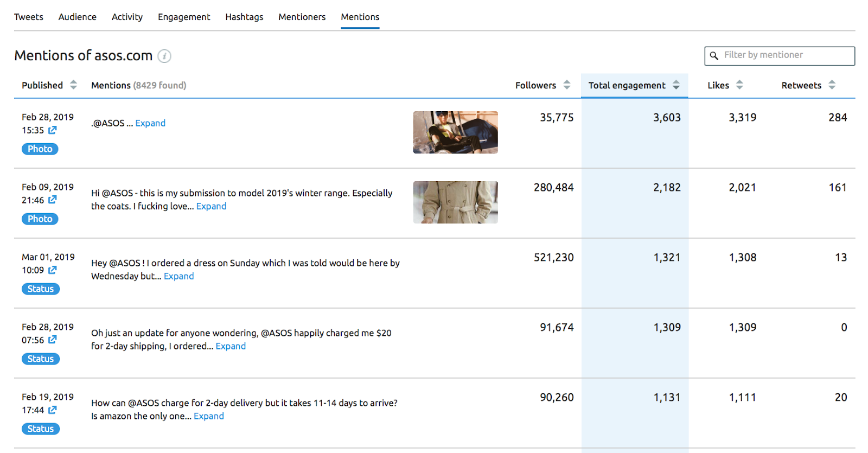Click the Photo badge on Feb 09, 2019 tweet
Viewport: 868px width, 453px height.
40,219
